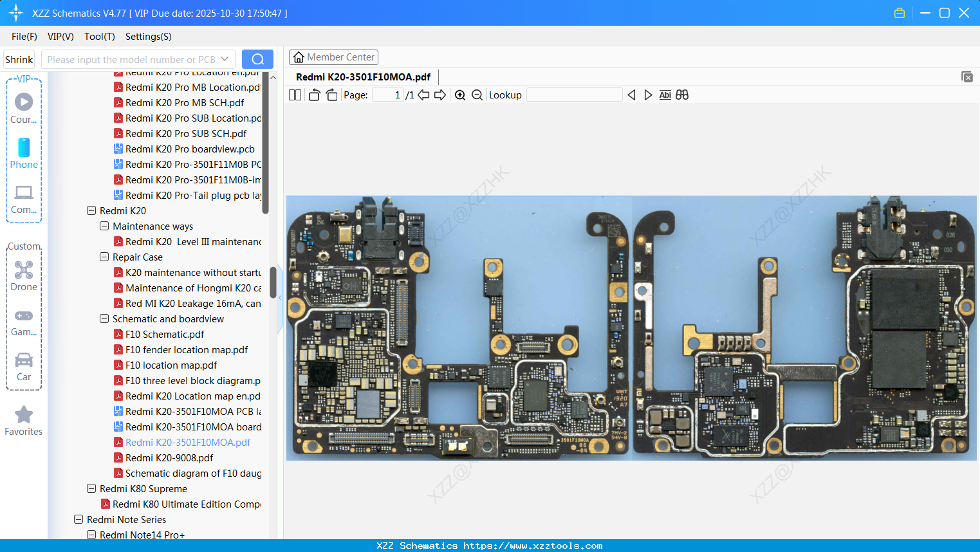Screen dimensions: 980x552
Task: Collapse the Repair Case folder
Action: (x=104, y=257)
